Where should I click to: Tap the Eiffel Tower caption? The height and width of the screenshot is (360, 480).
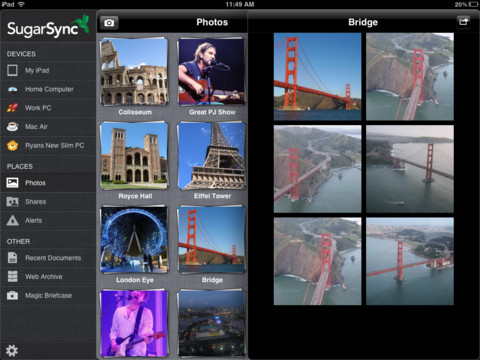click(x=212, y=196)
